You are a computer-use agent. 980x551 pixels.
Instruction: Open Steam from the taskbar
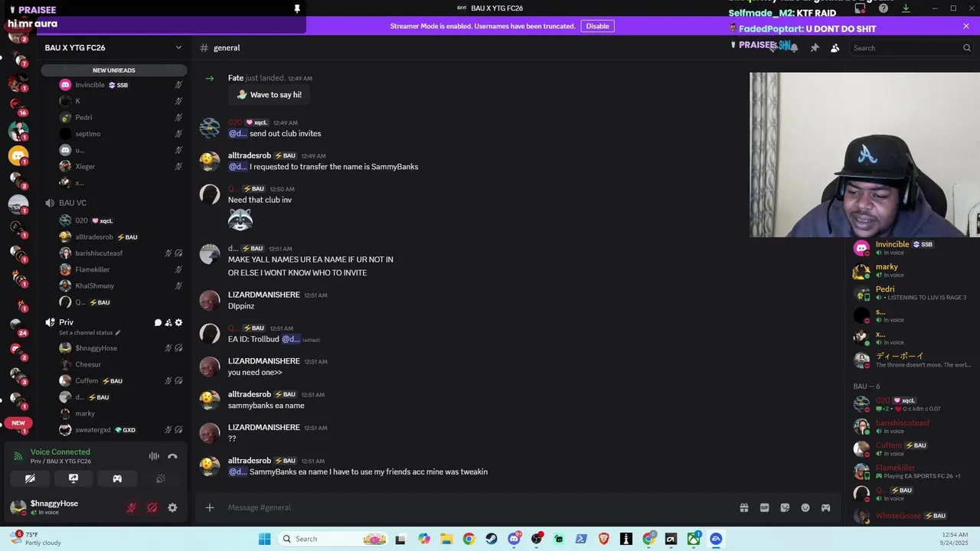tap(492, 539)
